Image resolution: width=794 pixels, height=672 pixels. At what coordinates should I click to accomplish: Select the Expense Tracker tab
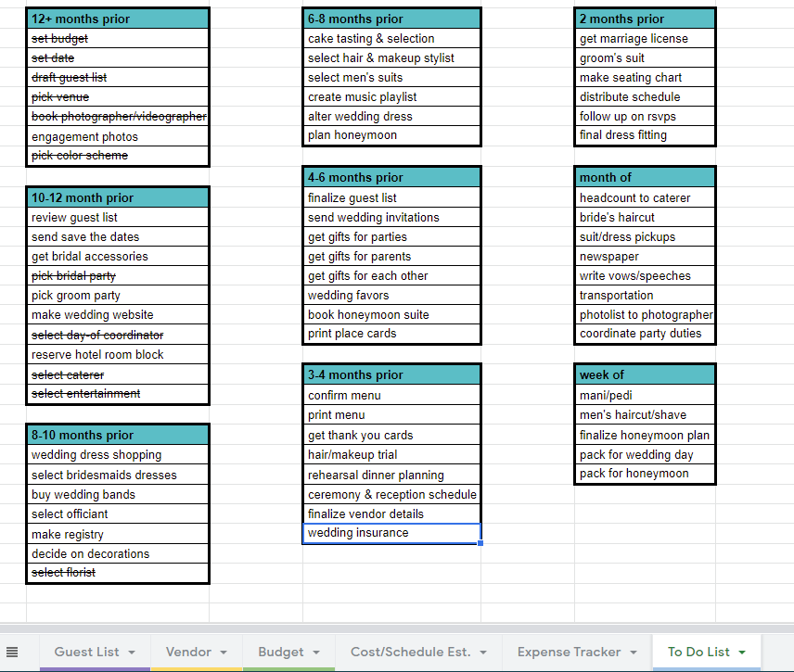[x=570, y=652]
